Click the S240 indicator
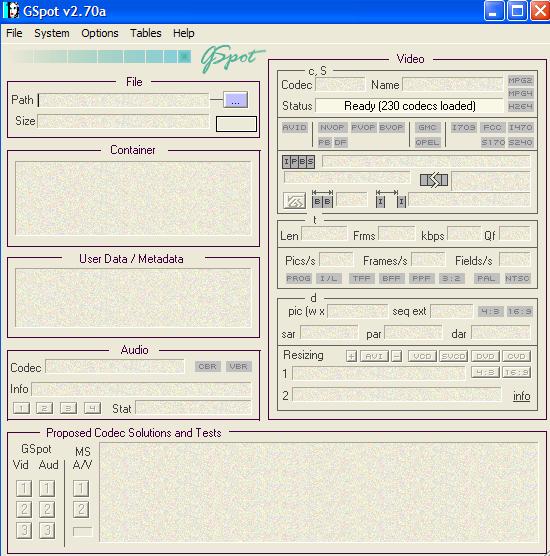This screenshot has width=550, height=556. (520, 142)
